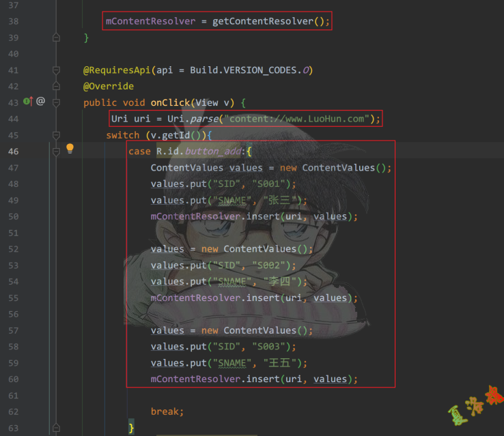
Task: Click the onClick method name
Action: [170, 102]
